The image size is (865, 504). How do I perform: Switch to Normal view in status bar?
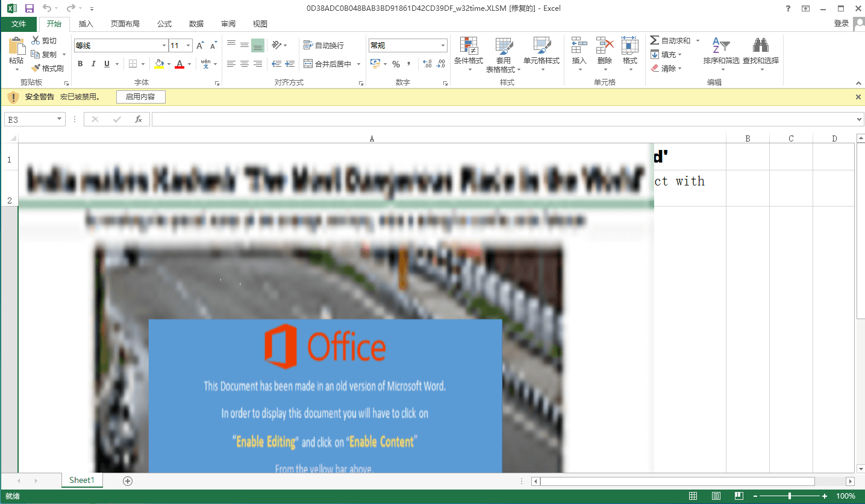[x=693, y=496]
